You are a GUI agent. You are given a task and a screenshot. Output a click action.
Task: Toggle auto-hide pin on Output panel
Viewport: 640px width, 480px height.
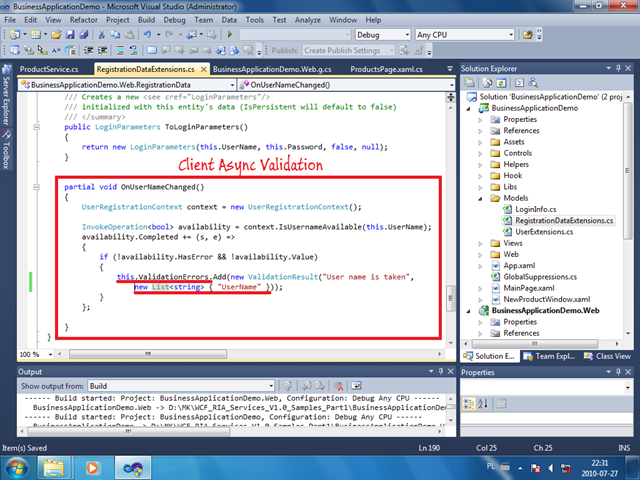[440, 371]
